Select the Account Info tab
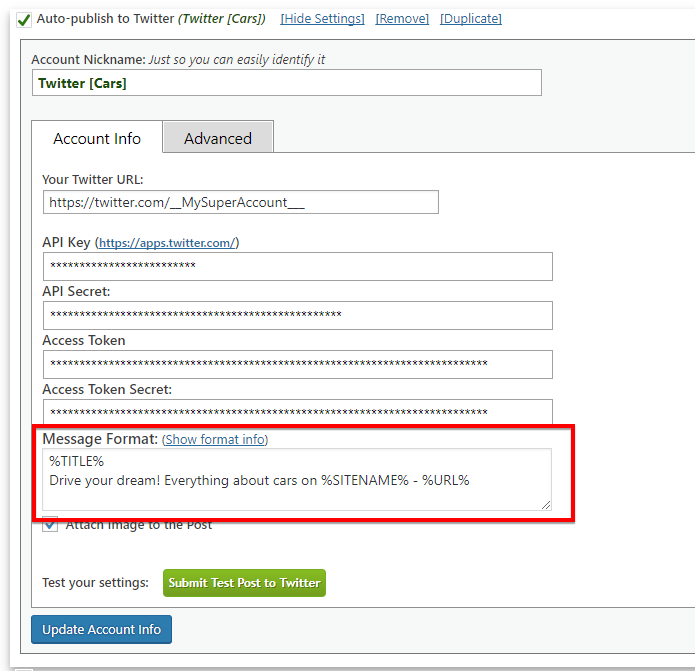 [x=97, y=138]
